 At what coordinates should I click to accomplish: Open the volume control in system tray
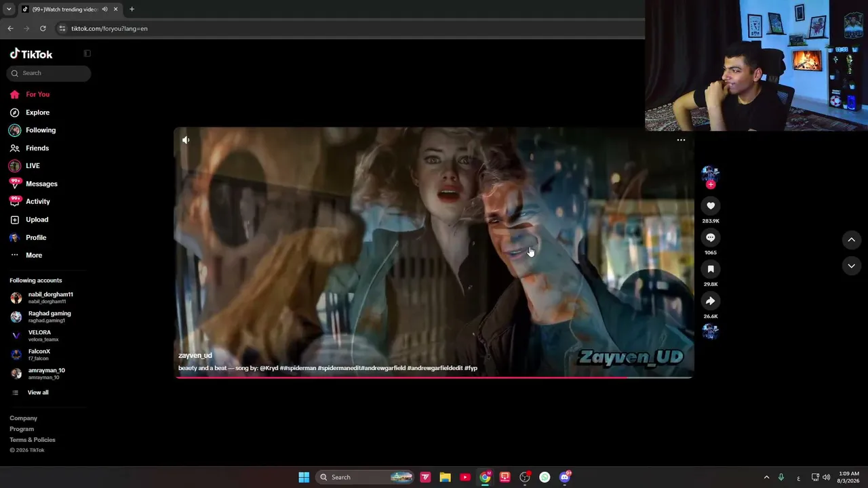[x=826, y=477]
